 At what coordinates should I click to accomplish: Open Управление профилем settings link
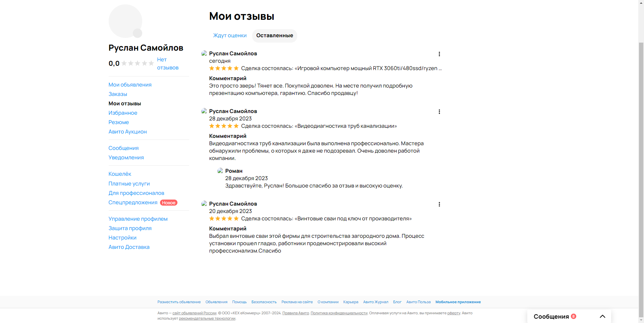point(138,219)
